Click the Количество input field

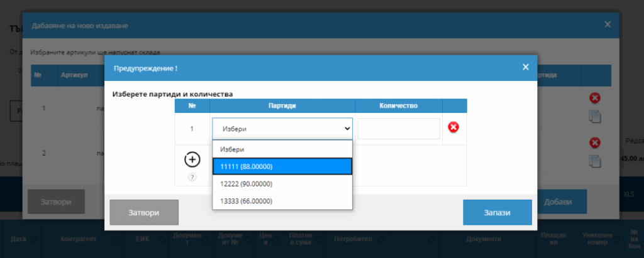pos(399,129)
